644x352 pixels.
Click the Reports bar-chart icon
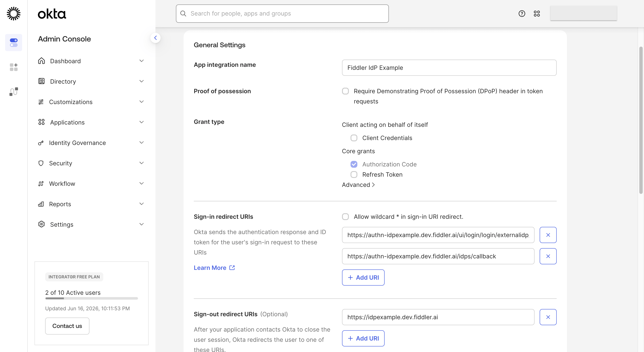(41, 204)
